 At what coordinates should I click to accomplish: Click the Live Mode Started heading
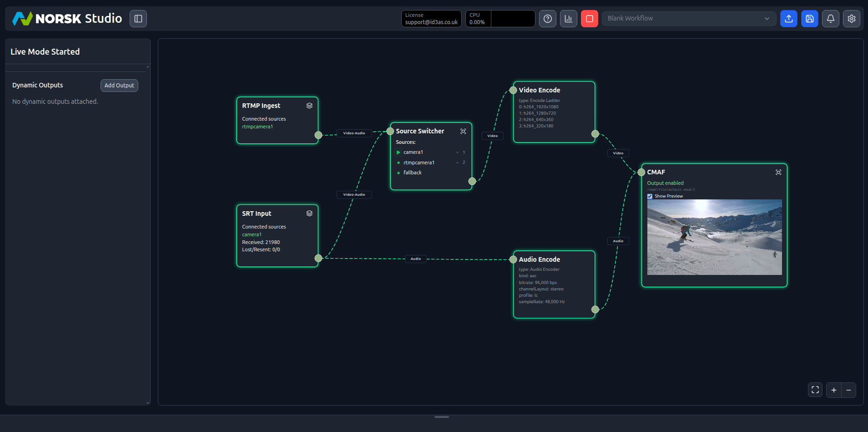click(45, 52)
